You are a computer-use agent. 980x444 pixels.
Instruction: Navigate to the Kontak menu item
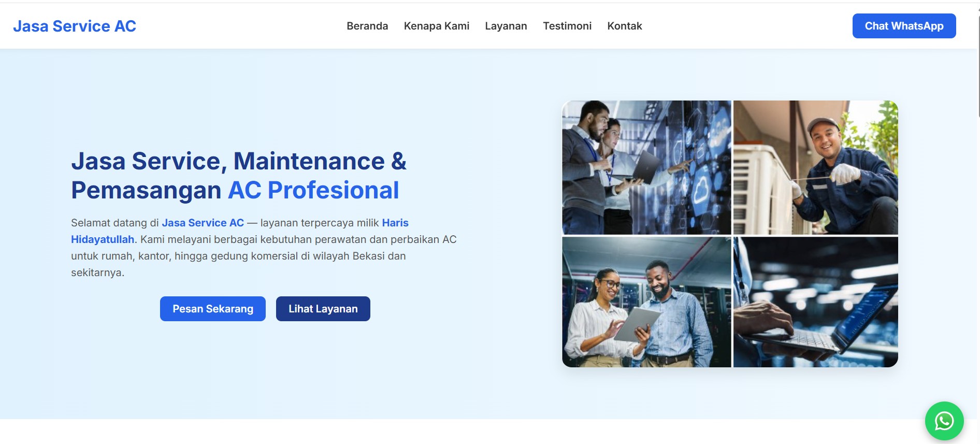[x=624, y=26]
